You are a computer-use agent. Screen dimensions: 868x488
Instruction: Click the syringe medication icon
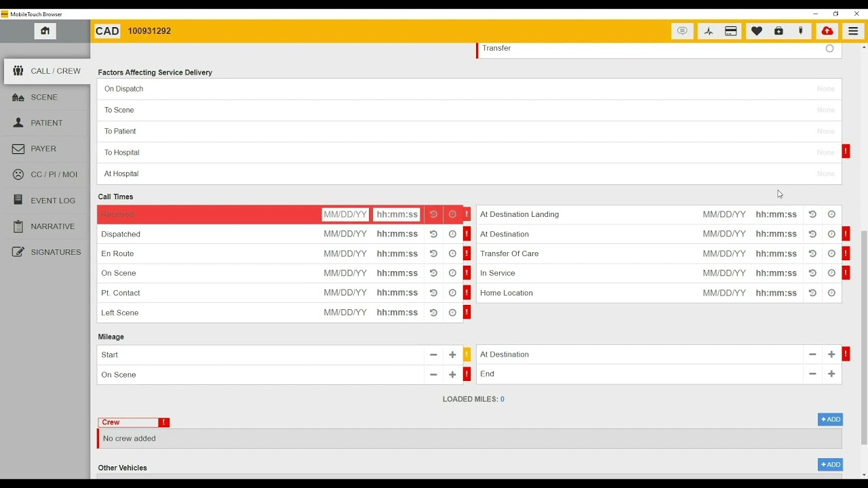click(802, 31)
